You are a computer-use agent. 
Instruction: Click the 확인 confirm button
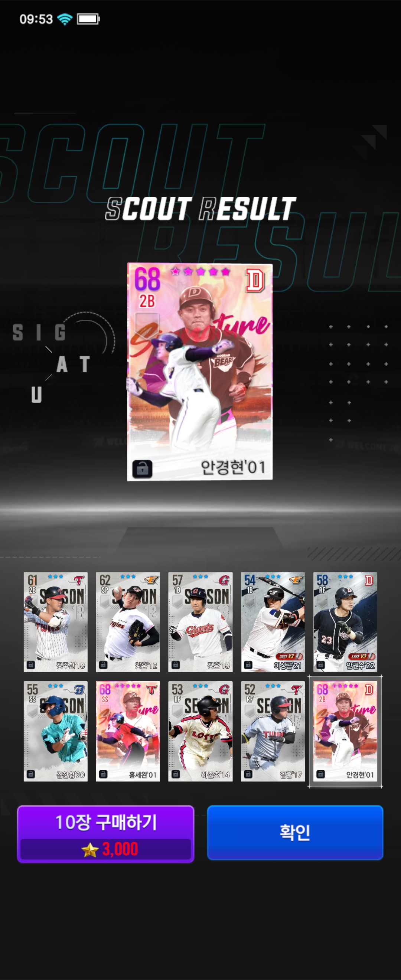[295, 832]
